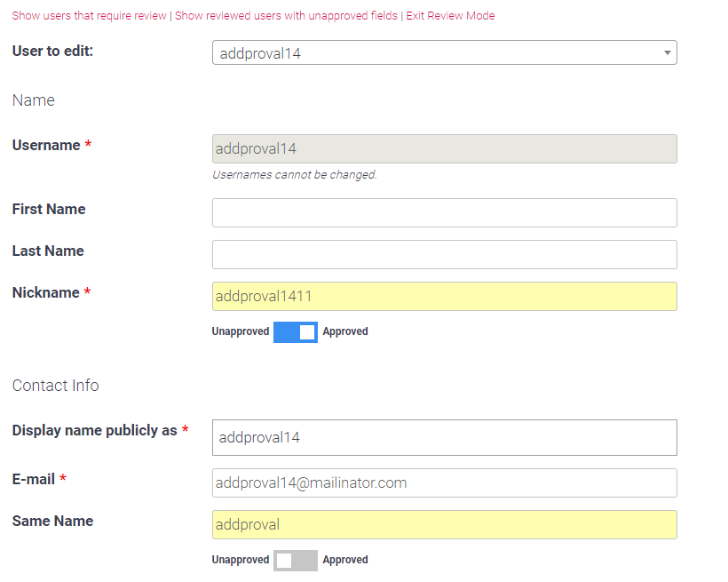Click the Name section heading

[x=34, y=100]
